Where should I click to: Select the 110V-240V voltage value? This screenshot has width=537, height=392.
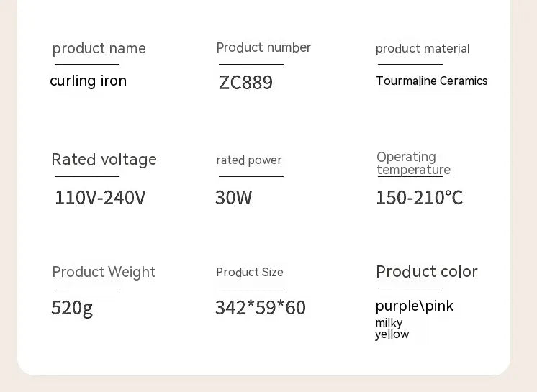click(100, 198)
